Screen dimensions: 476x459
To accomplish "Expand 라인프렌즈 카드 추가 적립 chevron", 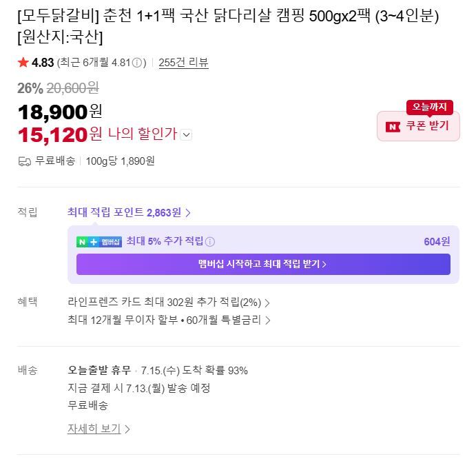I will tap(267, 303).
